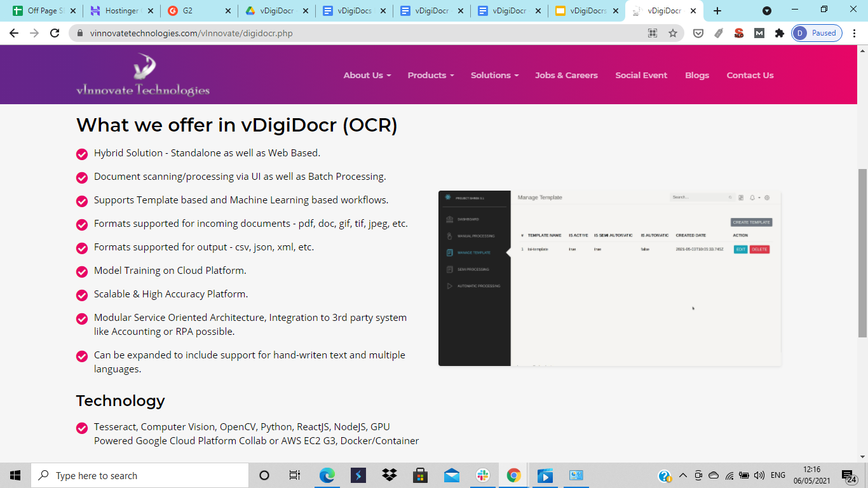Open the blue play-button app on taskbar
The width and height of the screenshot is (868, 488).
tap(545, 475)
